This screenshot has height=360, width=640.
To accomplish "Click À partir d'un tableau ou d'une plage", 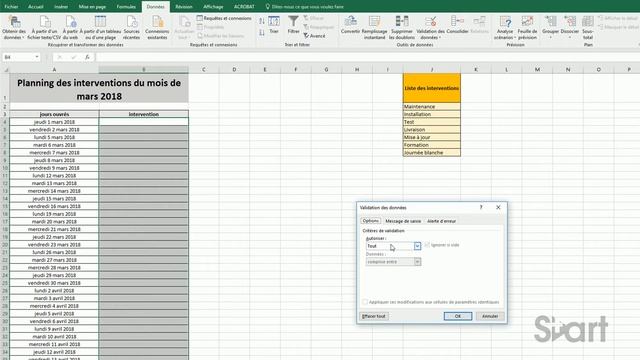I will tap(100, 27).
